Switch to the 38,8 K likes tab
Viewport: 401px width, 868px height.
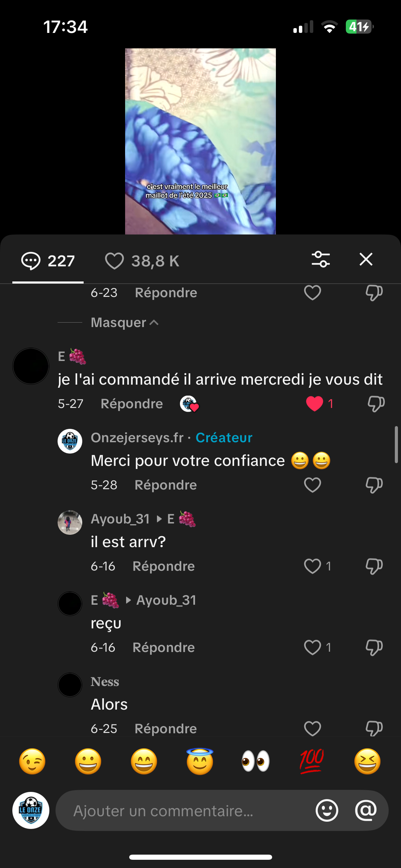(x=142, y=261)
